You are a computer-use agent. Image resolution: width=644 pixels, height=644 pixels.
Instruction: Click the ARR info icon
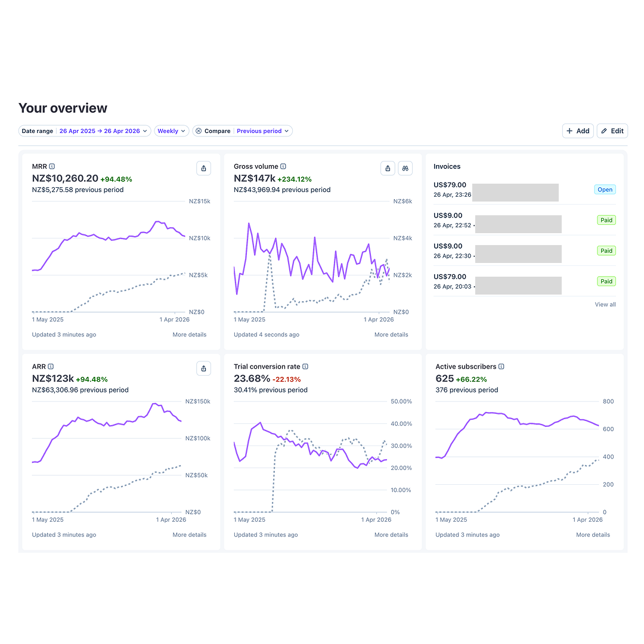pyautogui.click(x=51, y=366)
